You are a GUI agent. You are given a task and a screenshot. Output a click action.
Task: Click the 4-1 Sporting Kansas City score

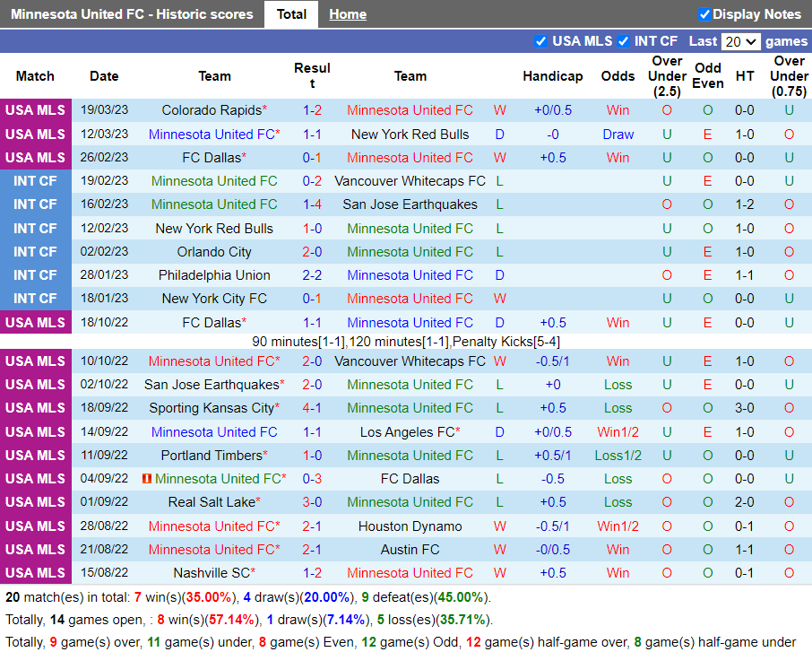pos(312,408)
